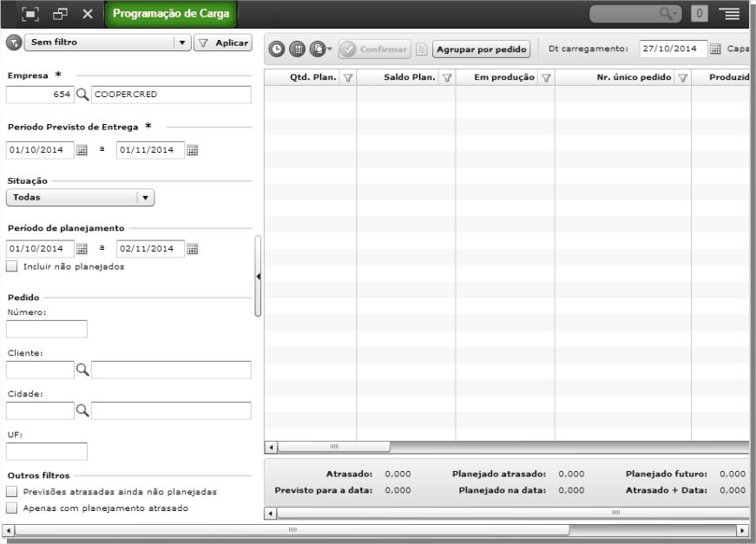This screenshot has height=544, width=756.
Task: Open calendar for Periodo Previsto de Entrega end date
Action: [x=193, y=150]
